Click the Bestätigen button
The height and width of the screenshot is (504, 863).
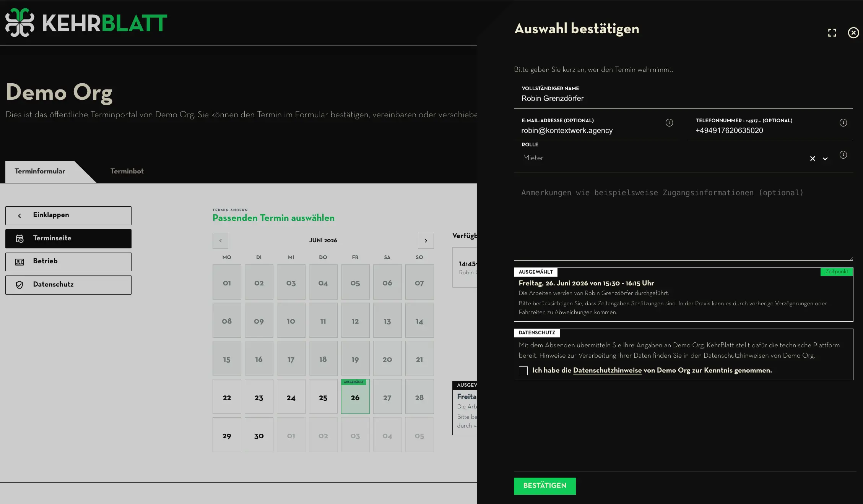point(544,486)
